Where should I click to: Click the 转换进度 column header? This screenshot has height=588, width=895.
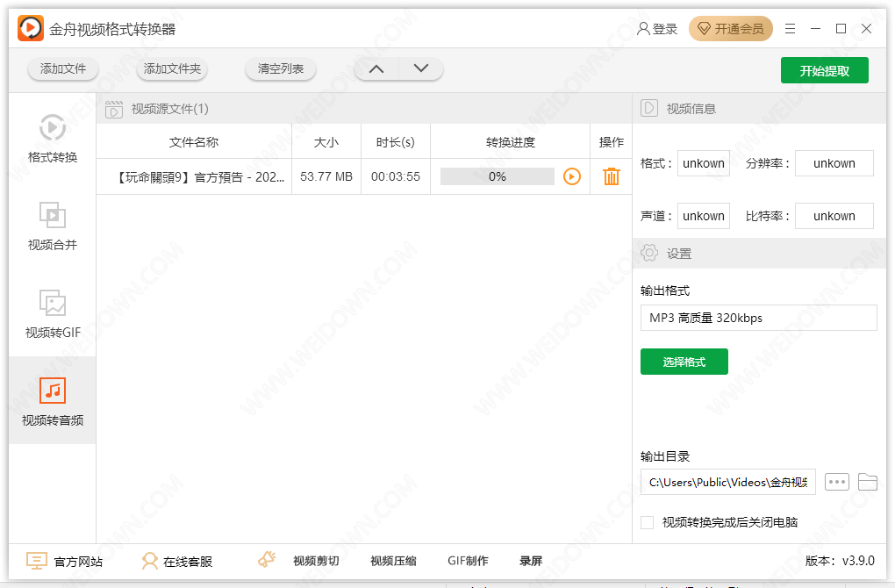(511, 142)
